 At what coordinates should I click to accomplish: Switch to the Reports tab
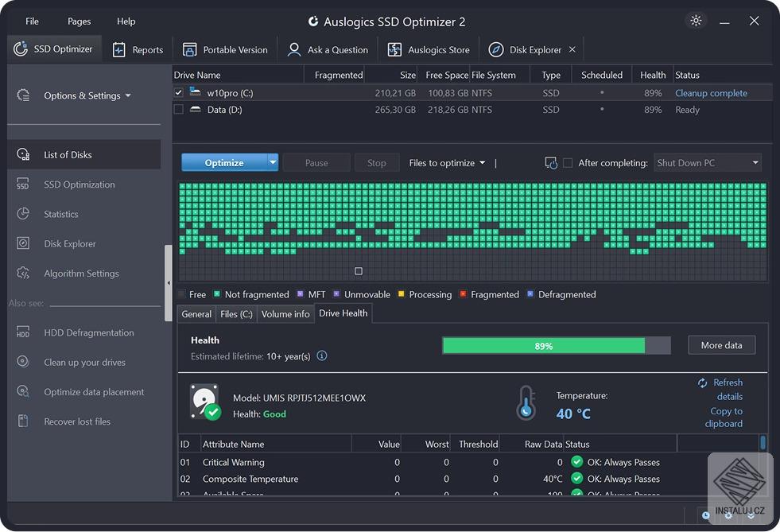138,50
